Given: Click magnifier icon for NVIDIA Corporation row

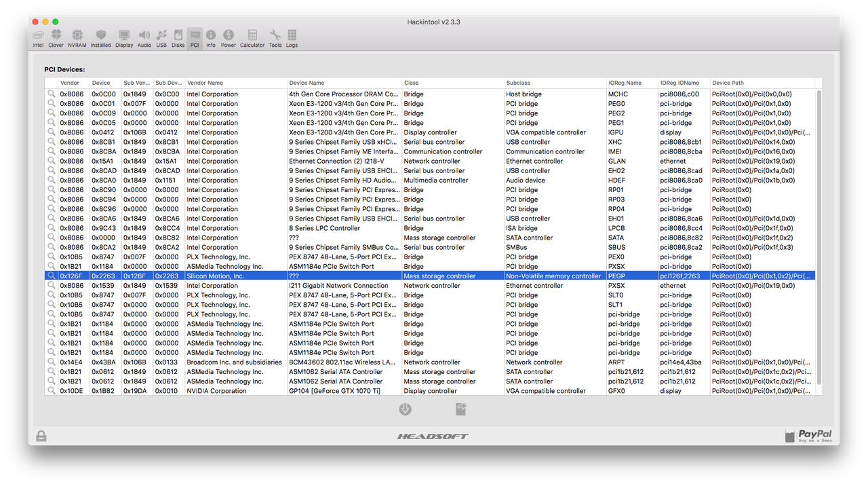Looking at the screenshot, I should (x=51, y=391).
